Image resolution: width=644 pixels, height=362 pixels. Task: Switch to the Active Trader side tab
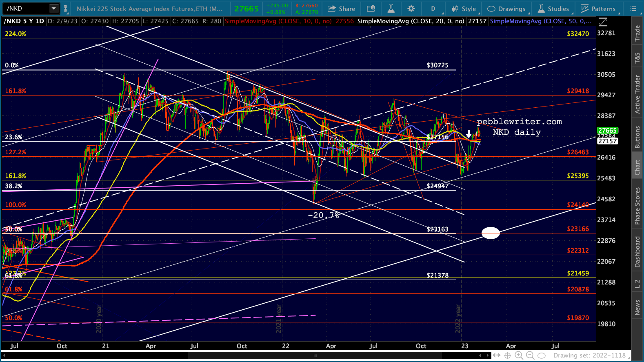637,94
